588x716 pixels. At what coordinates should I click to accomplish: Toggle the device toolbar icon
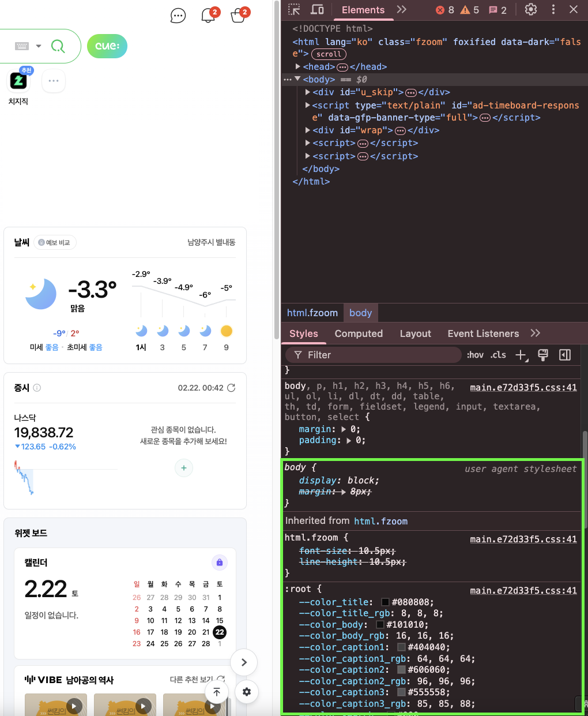(x=317, y=10)
